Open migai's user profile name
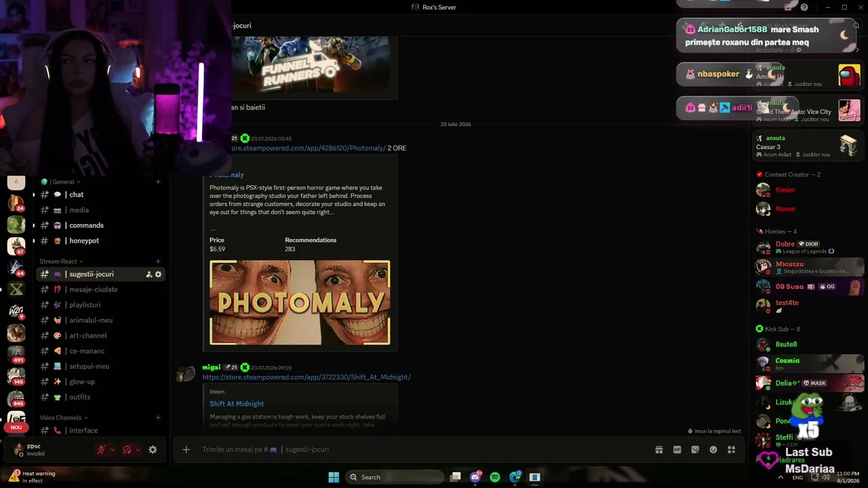This screenshot has height=488, width=868. pyautogui.click(x=211, y=367)
